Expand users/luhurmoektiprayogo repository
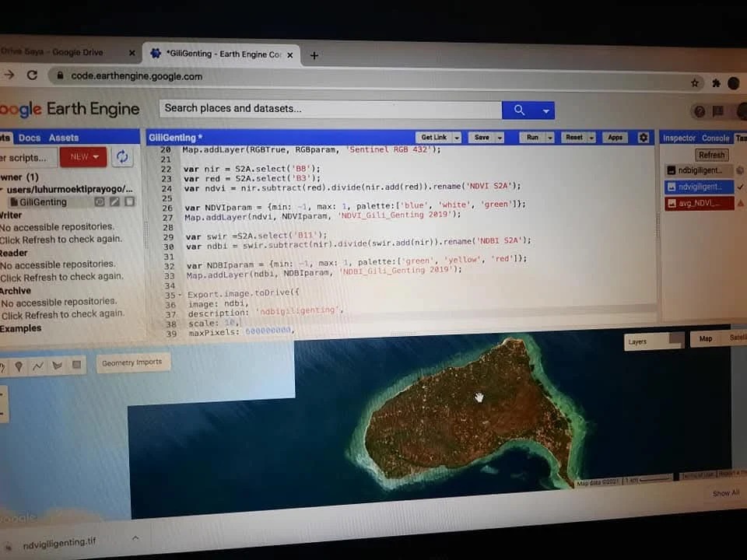This screenshot has width=747, height=560. (3, 190)
